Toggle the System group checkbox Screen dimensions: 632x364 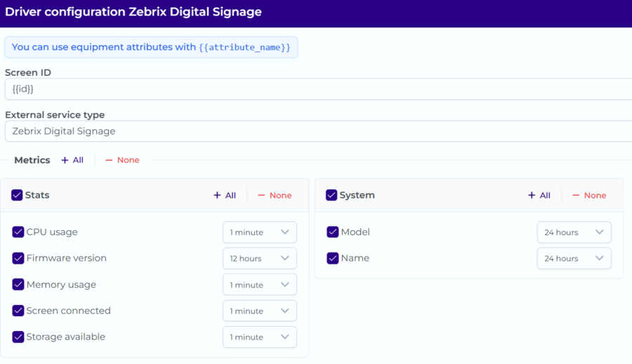pos(331,195)
